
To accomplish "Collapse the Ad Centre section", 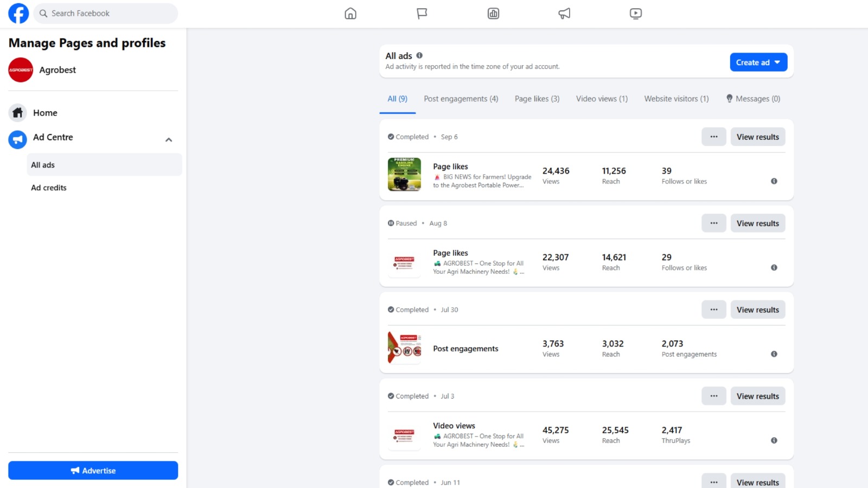I will (x=169, y=140).
